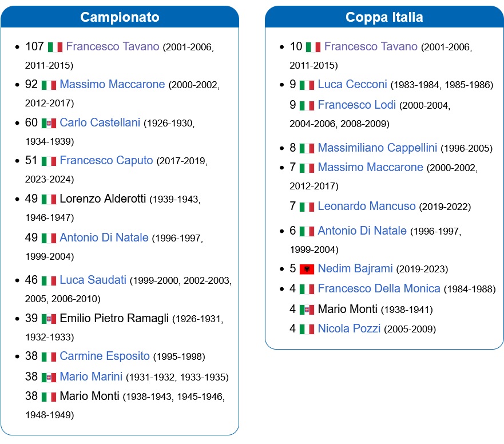Click the Italian flag next to 107 Francesco Tavano
The height and width of the screenshot is (444, 504).
[x=55, y=47]
